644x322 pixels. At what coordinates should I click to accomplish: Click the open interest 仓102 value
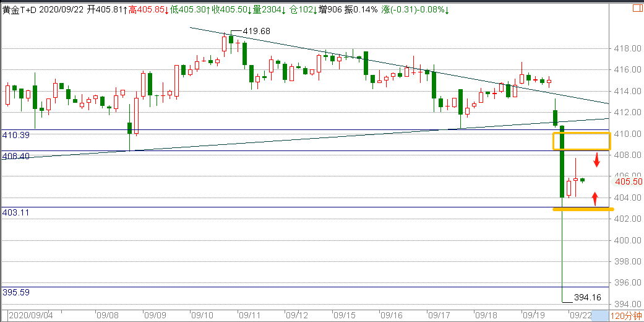click(x=303, y=9)
